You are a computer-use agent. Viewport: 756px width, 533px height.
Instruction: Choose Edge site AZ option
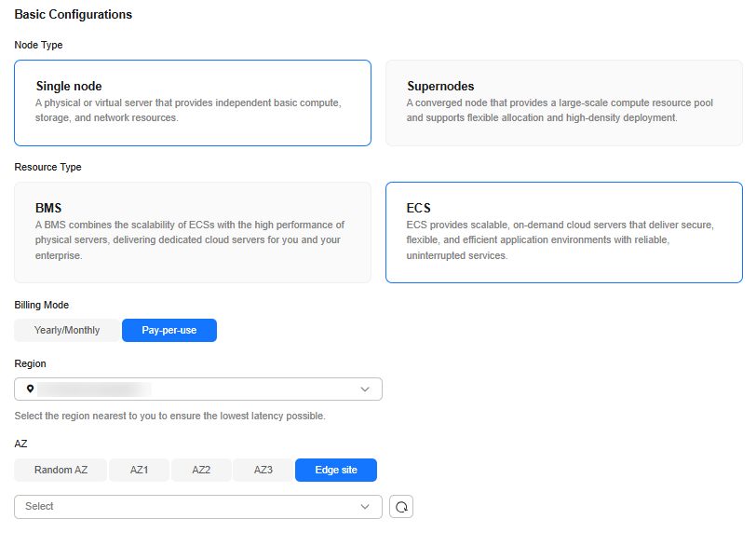(x=336, y=470)
